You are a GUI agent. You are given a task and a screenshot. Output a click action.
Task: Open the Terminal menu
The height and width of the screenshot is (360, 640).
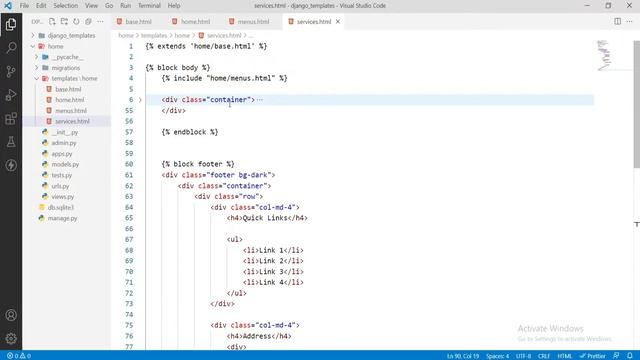[149, 6]
